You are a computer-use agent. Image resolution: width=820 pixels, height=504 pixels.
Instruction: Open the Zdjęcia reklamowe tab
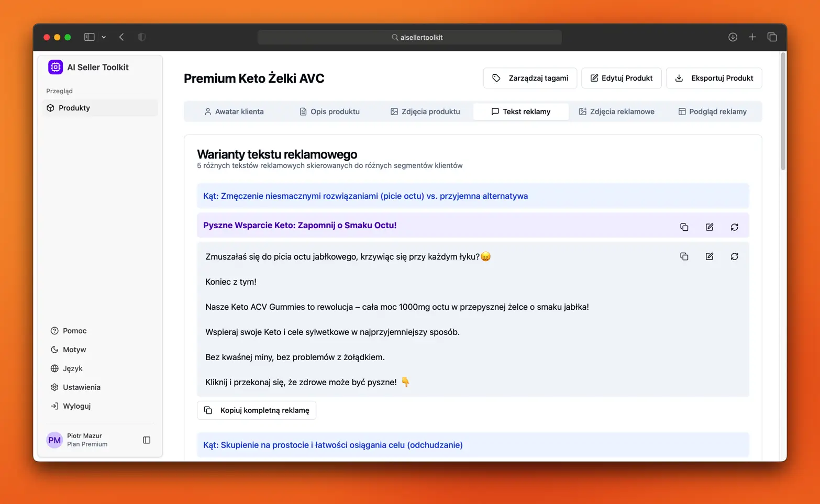point(616,111)
